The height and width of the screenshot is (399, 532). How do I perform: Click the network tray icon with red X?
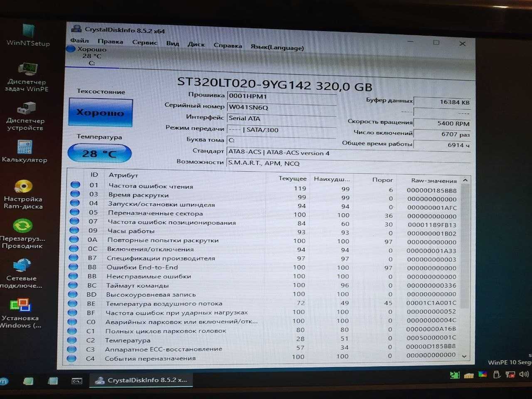(510, 374)
